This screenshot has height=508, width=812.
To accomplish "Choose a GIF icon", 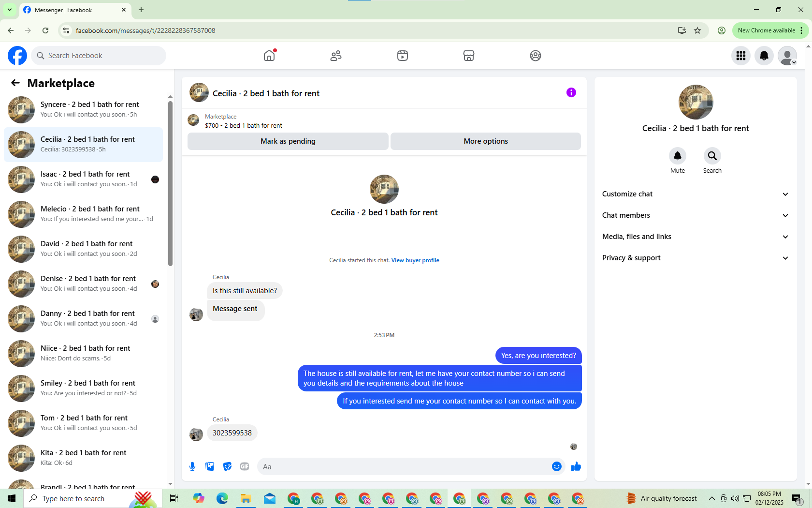I will [x=245, y=466].
